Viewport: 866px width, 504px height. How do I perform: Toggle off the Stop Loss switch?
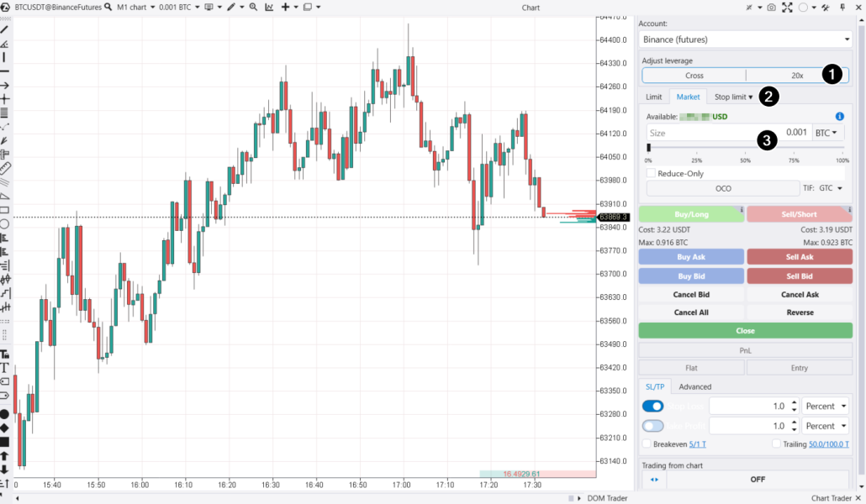click(x=653, y=406)
